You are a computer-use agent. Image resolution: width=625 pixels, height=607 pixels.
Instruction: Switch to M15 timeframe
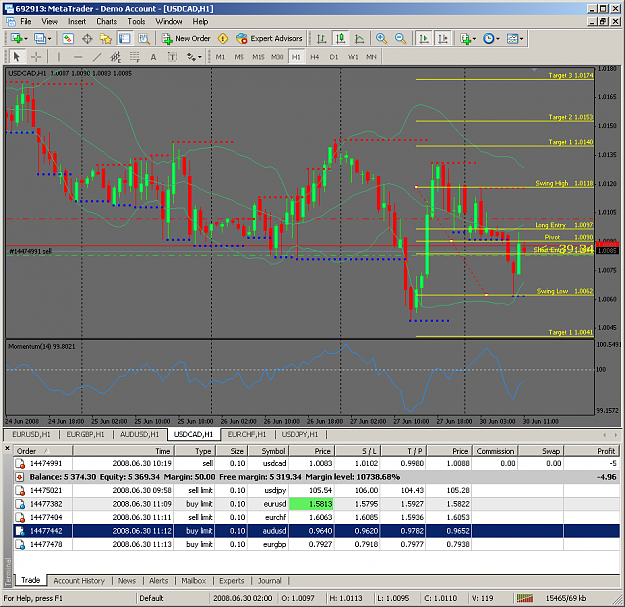pyautogui.click(x=258, y=57)
